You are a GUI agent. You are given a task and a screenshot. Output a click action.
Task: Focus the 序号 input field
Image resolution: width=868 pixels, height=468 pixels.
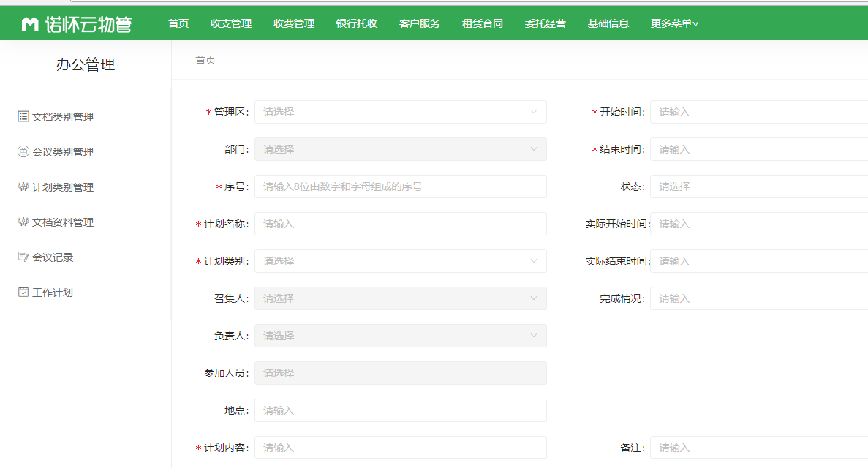click(x=400, y=186)
